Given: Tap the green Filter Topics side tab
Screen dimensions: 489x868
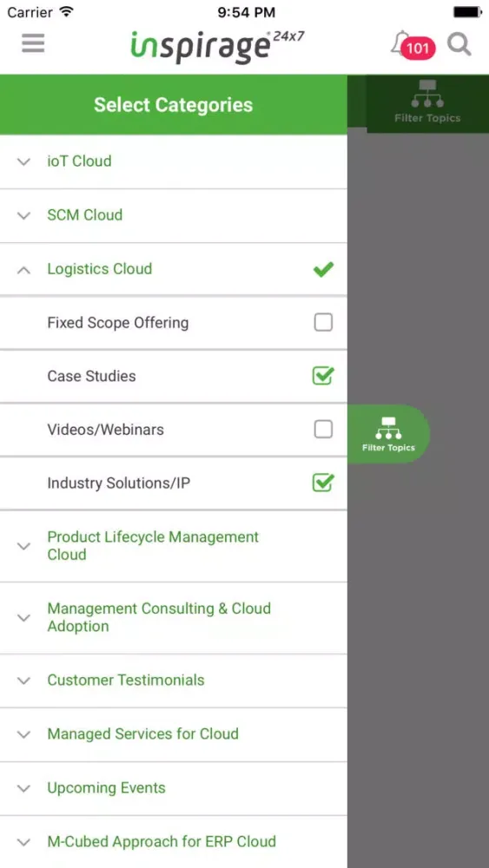Looking at the screenshot, I should [x=388, y=433].
